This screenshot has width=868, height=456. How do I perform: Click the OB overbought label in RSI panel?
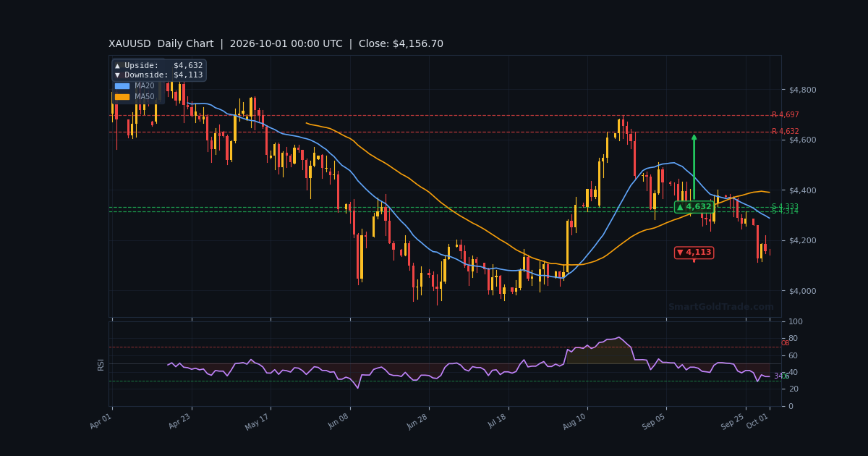(785, 343)
